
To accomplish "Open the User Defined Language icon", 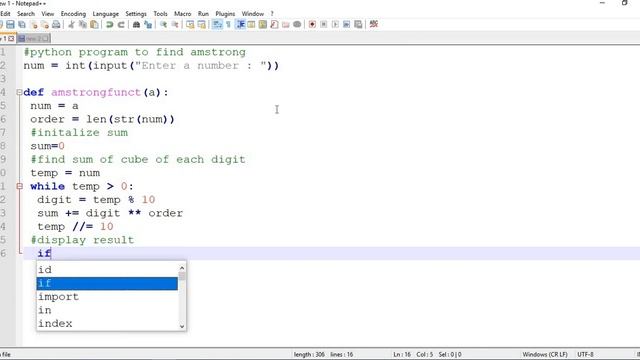I will (251, 24).
